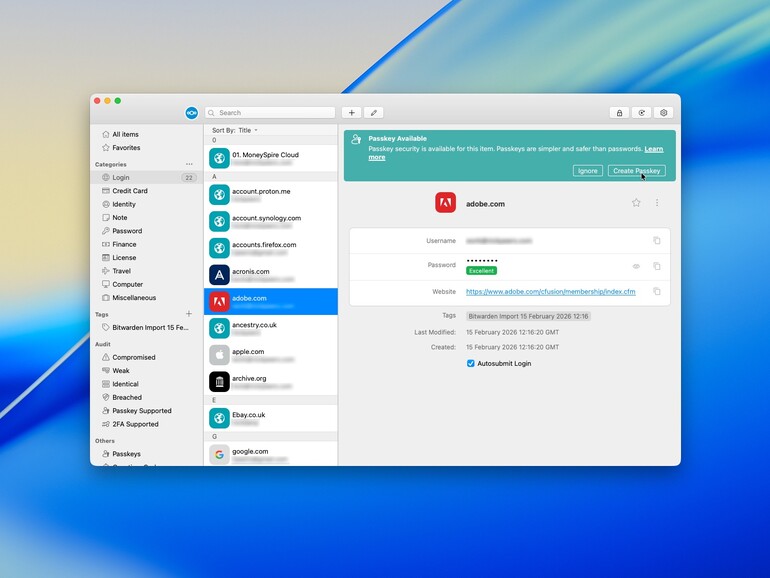Open the adobe.com website URL link
Screen dimensions: 770x578
pyautogui.click(x=550, y=292)
